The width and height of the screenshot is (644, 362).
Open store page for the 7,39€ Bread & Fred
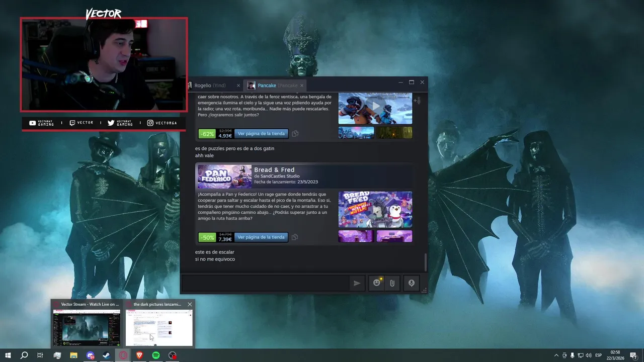click(261, 237)
